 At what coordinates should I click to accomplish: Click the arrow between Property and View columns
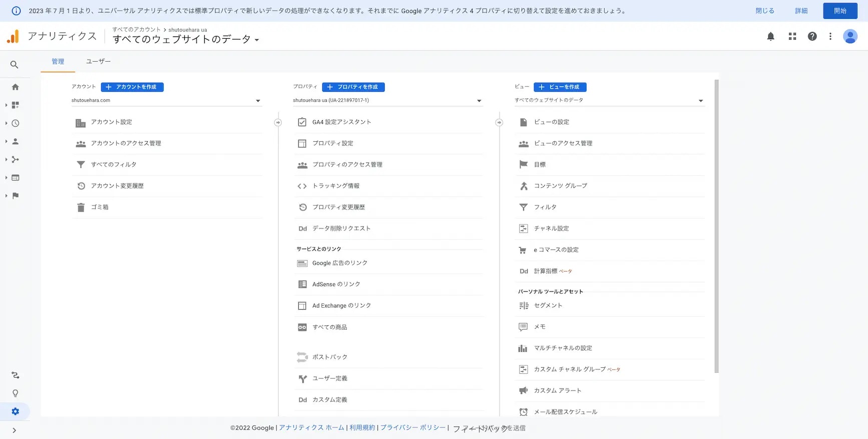coord(499,122)
